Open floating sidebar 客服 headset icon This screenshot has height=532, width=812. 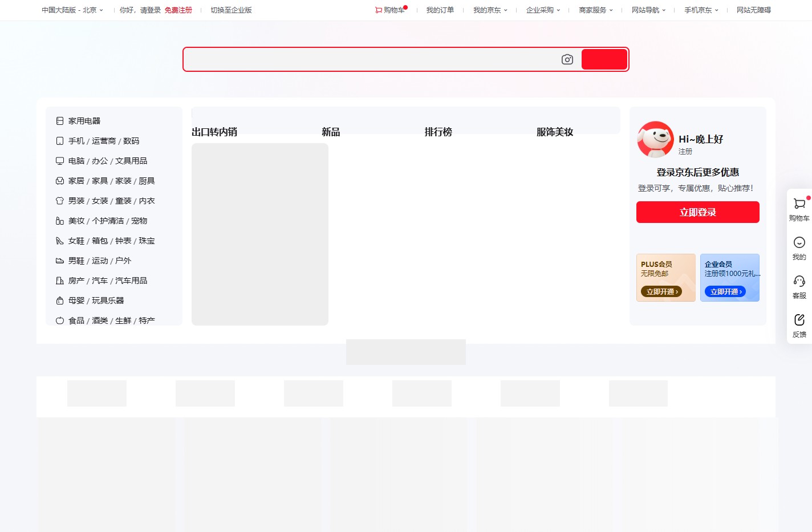[799, 281]
